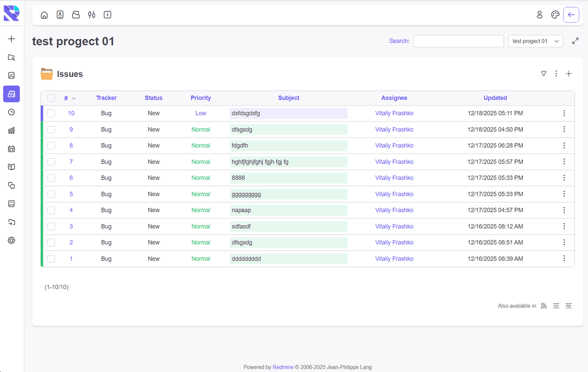This screenshot has height=372, width=588.
Task: Open the theme palette icon
Action: (555, 15)
